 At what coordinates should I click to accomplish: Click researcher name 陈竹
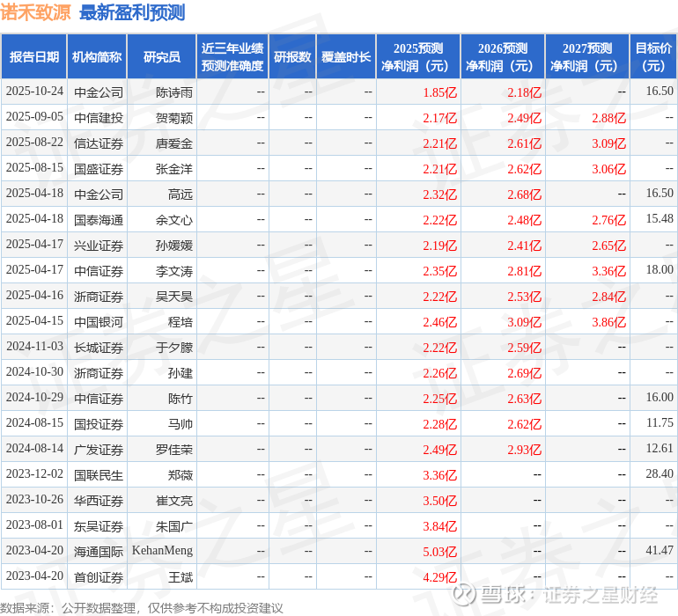point(181,398)
